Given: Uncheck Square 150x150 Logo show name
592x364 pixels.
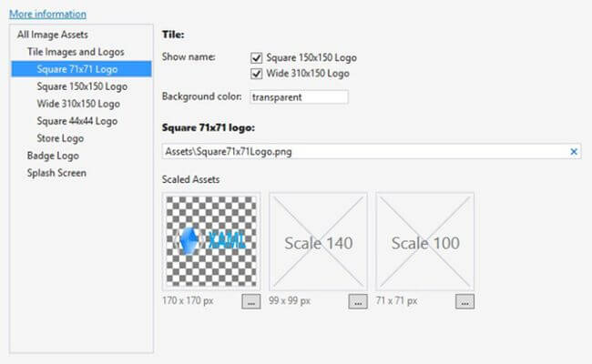Looking at the screenshot, I should pyautogui.click(x=256, y=57).
